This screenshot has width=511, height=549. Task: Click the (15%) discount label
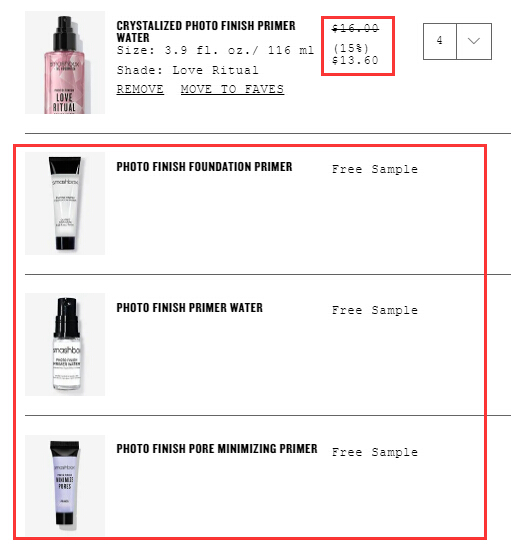click(351, 48)
